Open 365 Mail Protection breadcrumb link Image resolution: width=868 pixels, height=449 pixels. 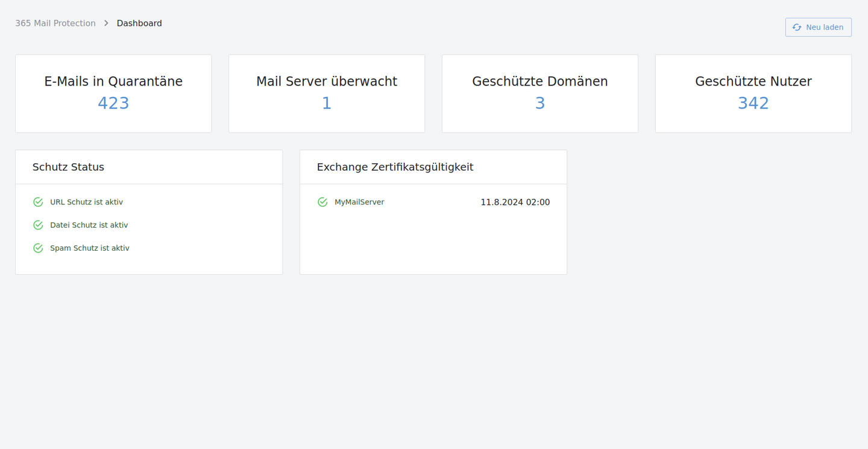coord(55,24)
